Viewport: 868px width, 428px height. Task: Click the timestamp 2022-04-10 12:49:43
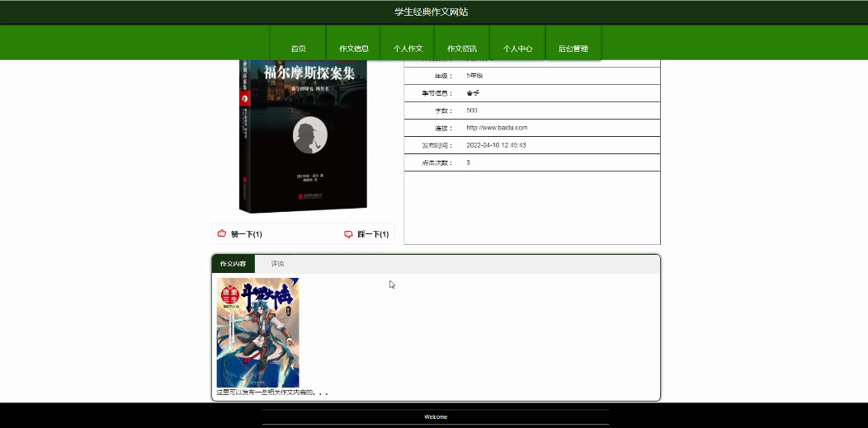(496, 145)
